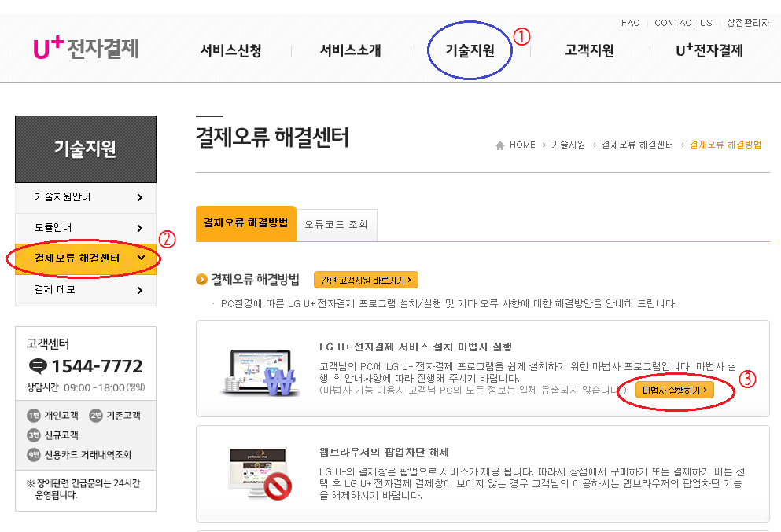781x532 pixels.
Task: Click the HOME house icon in breadcrumb
Action: click(500, 145)
